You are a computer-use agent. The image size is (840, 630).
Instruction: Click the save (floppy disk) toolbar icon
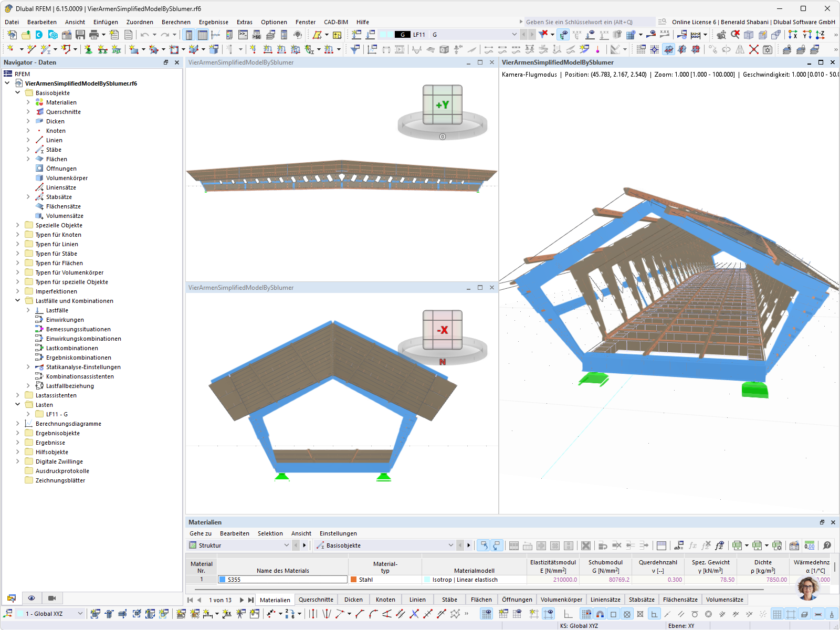click(80, 35)
